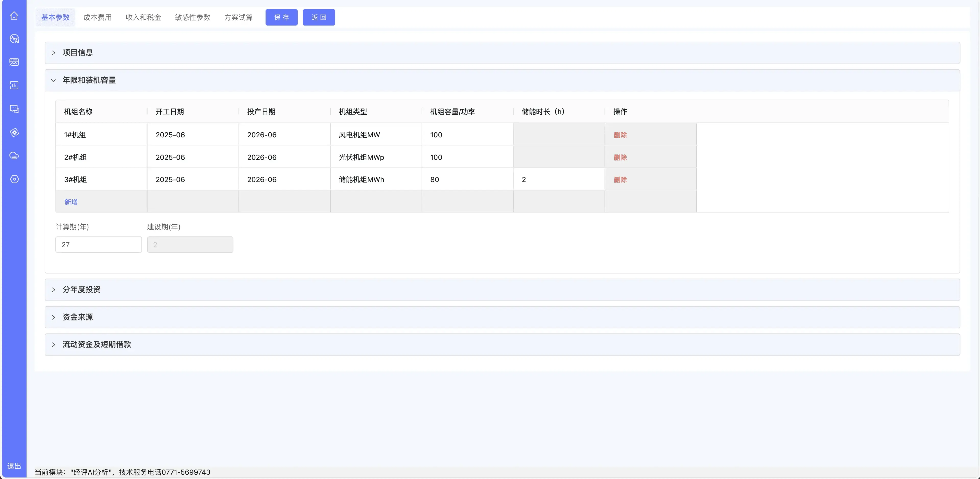Open the AI analysis sidebar icon
Viewport: 980px width, 479px height.
click(x=14, y=39)
